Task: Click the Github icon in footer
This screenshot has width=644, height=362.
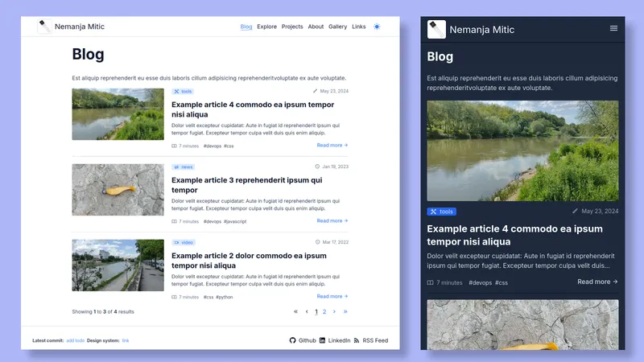Action: click(293, 340)
